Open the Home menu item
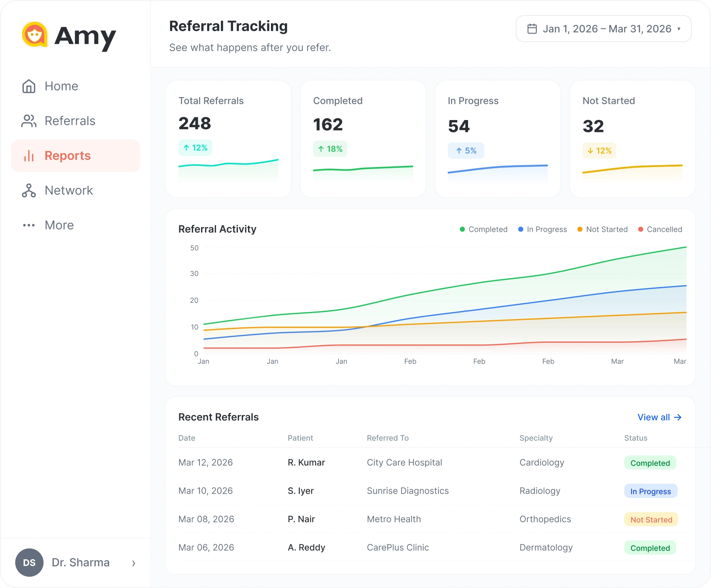 click(76, 86)
